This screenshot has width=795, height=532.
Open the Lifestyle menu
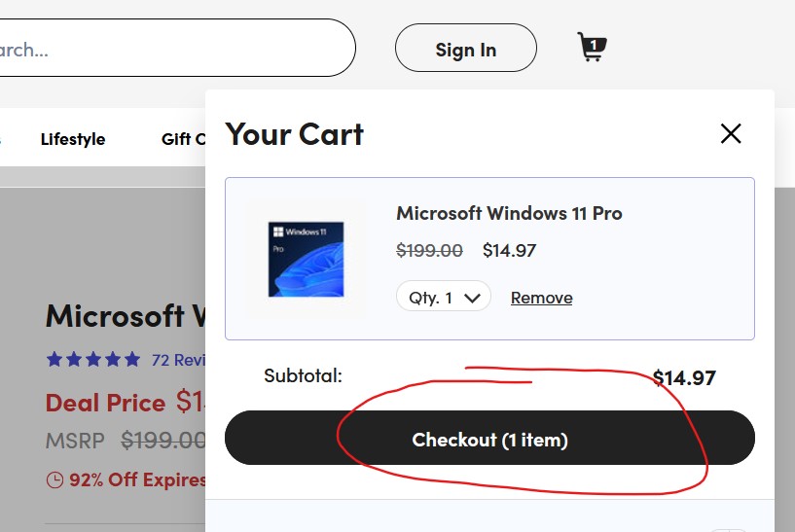click(73, 139)
